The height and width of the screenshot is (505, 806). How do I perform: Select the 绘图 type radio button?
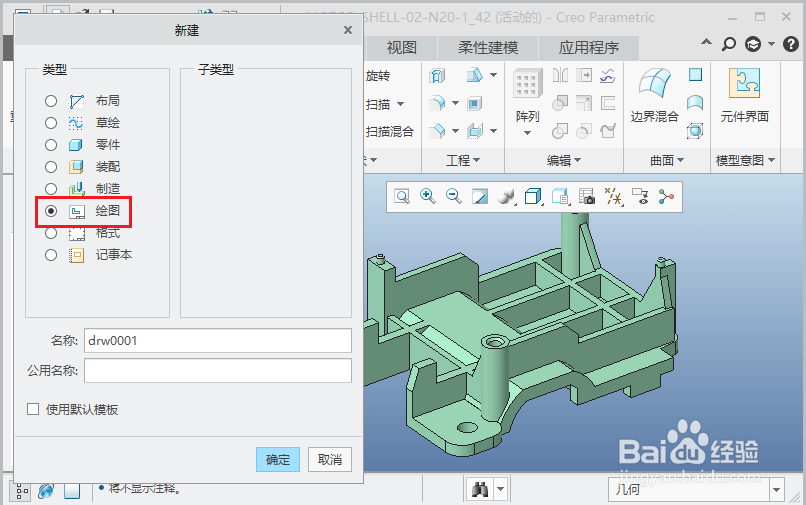(x=50, y=211)
